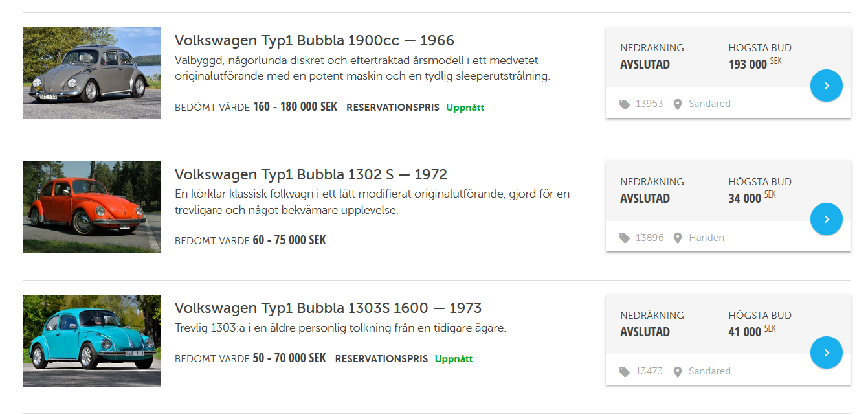Click tag icon next to 13473
Screen dimensions: 868x414
click(x=625, y=371)
